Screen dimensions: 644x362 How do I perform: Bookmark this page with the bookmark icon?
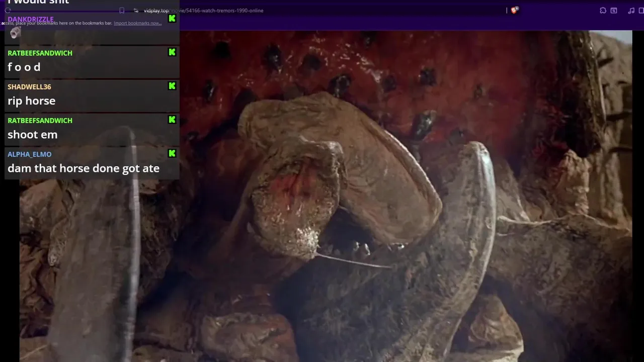pyautogui.click(x=122, y=11)
